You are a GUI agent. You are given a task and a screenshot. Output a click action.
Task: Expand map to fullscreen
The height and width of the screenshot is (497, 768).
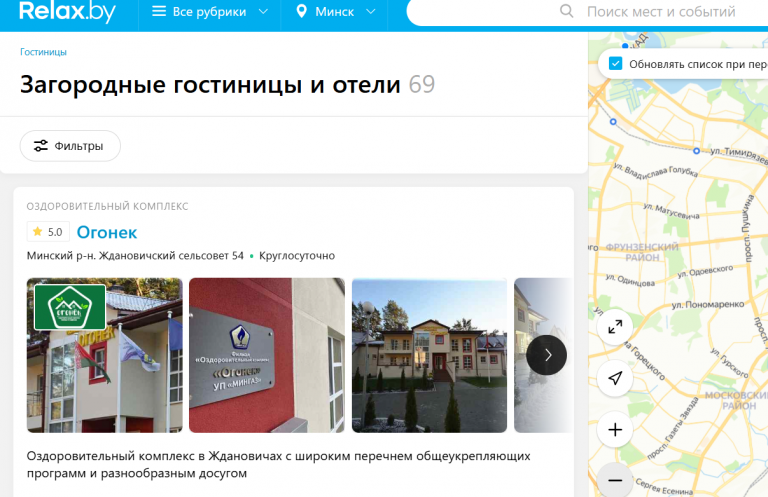pyautogui.click(x=615, y=327)
